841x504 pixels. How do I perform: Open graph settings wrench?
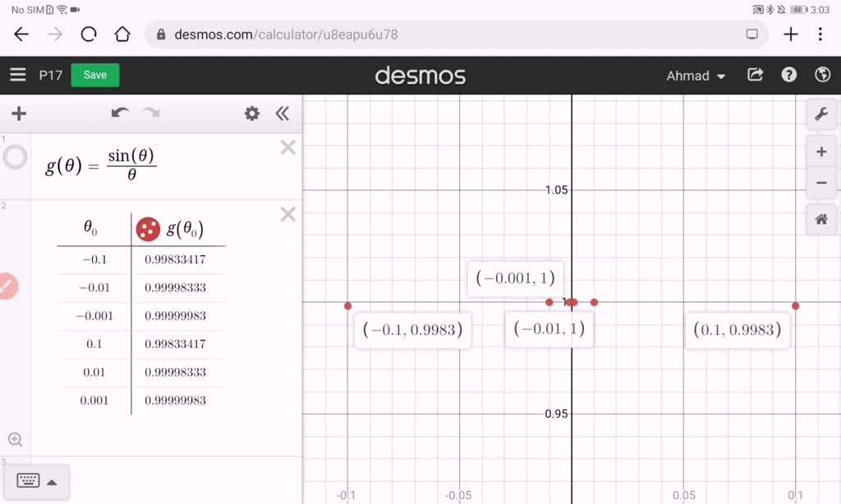click(x=821, y=113)
